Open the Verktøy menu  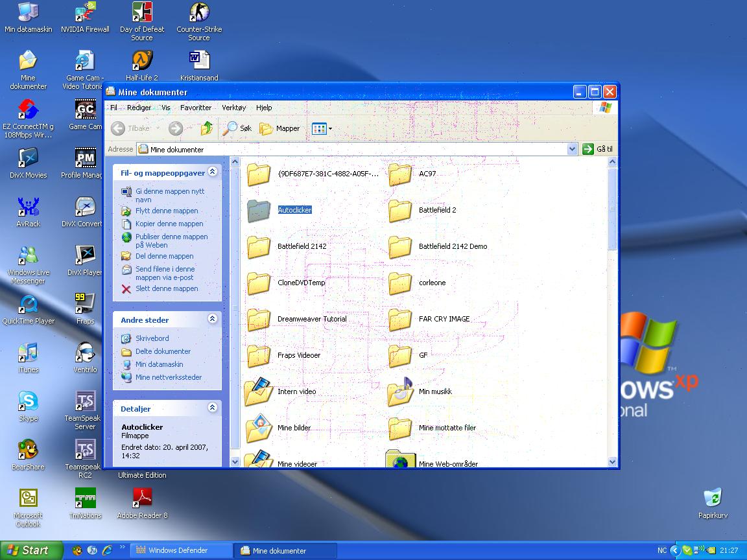[x=233, y=108]
